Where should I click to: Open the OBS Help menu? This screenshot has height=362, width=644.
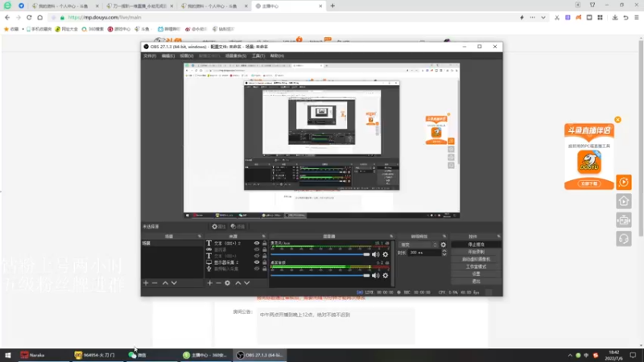(x=277, y=56)
